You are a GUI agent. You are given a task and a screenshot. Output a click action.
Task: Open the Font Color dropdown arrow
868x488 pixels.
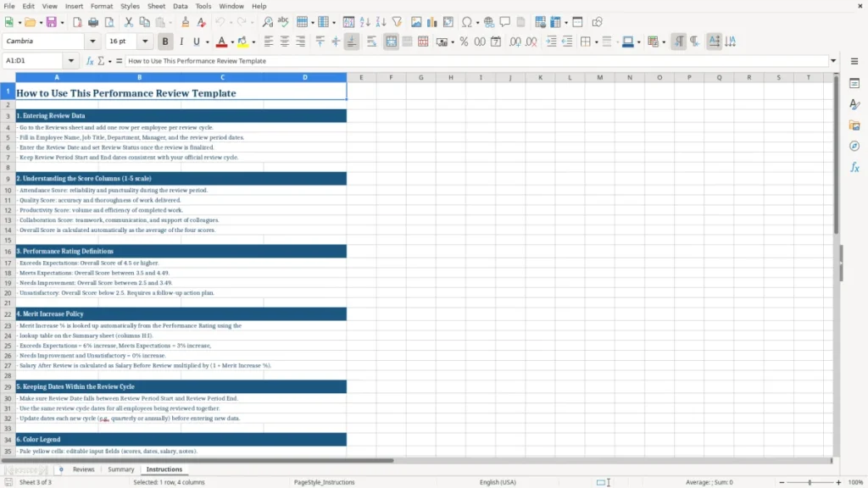tap(232, 42)
